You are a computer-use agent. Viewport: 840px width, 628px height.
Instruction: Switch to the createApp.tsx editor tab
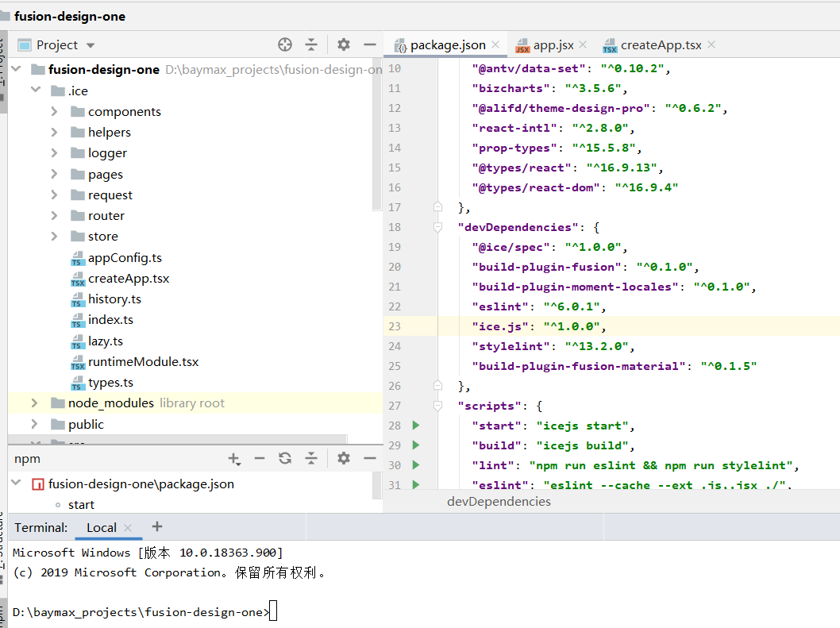coord(661,45)
